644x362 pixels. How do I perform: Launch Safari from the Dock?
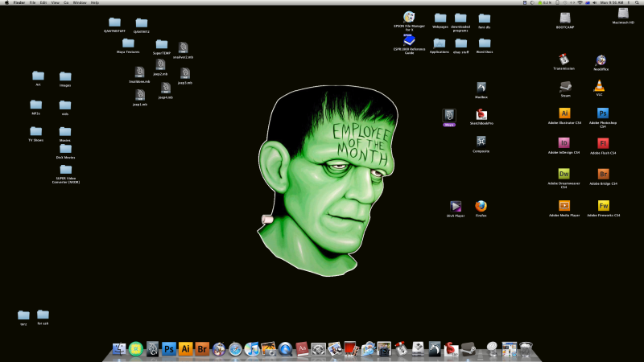(x=235, y=349)
